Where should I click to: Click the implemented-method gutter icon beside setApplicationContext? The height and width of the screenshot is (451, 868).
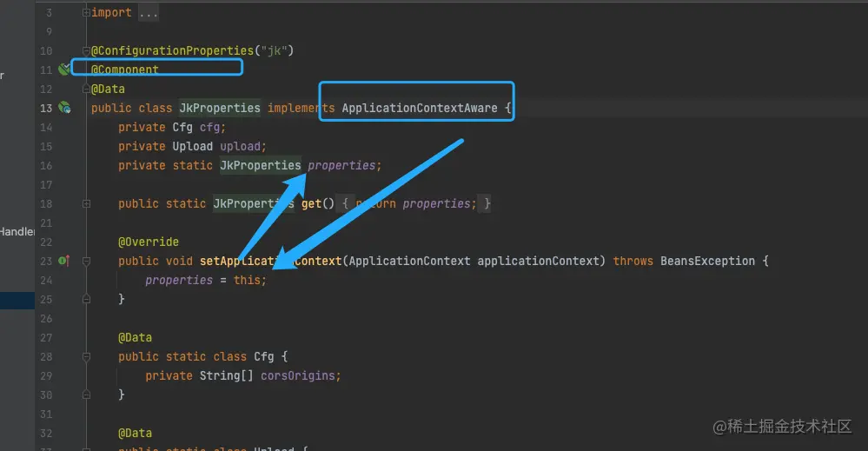63,261
